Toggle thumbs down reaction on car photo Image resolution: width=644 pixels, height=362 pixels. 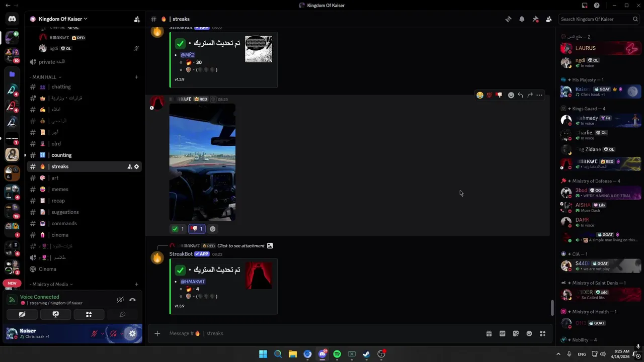click(197, 229)
